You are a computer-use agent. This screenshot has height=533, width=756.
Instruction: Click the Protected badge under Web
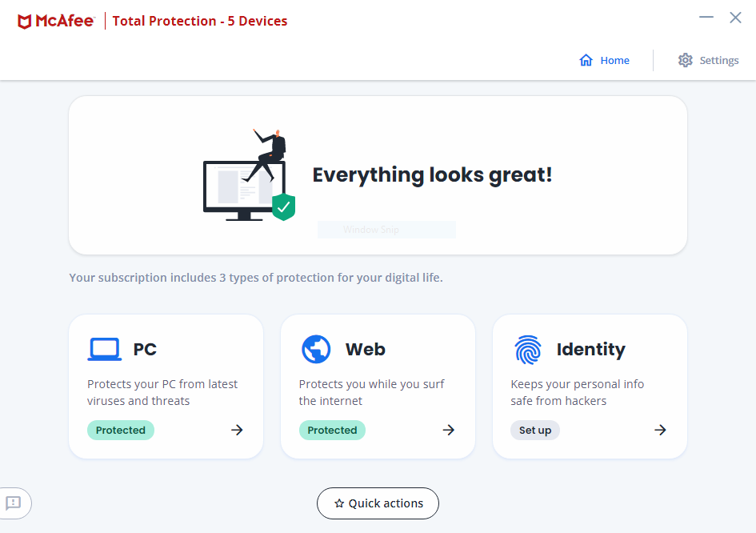point(332,431)
